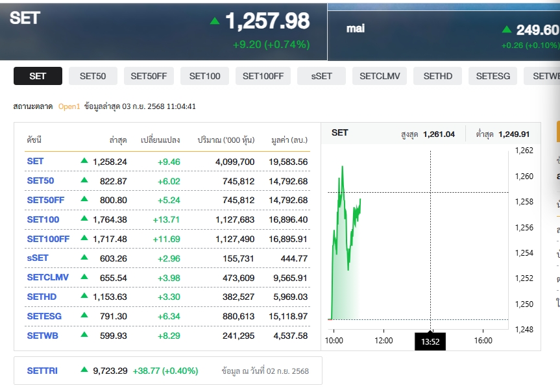
Task: Click the green triangle in the SETTRI row
Action: pos(84,371)
